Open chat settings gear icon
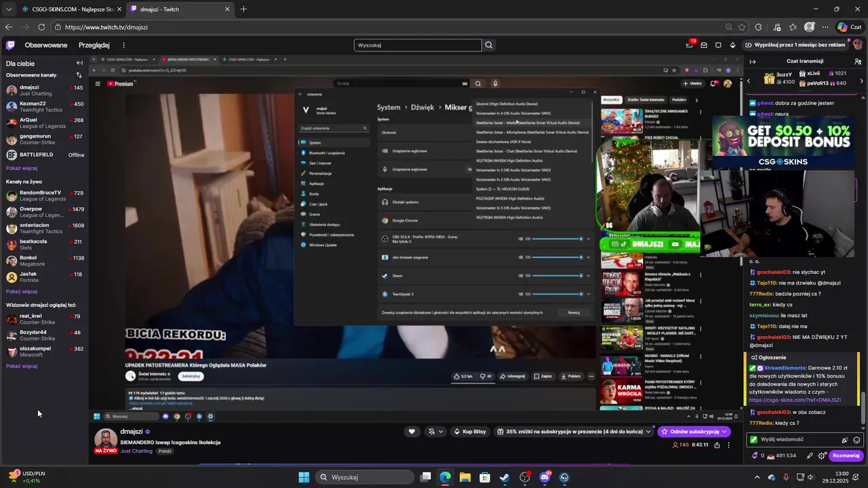Image resolution: width=868 pixels, height=488 pixels. 822,455
